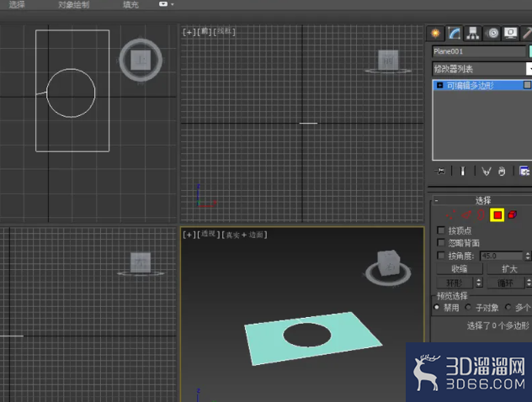Open ribbon dropdown arrow beside 填充

click(x=173, y=4)
